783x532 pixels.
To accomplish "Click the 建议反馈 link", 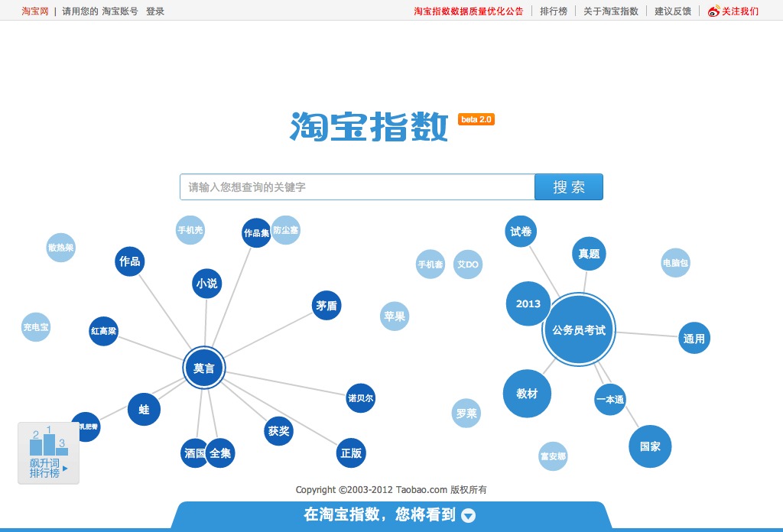I will click(673, 11).
